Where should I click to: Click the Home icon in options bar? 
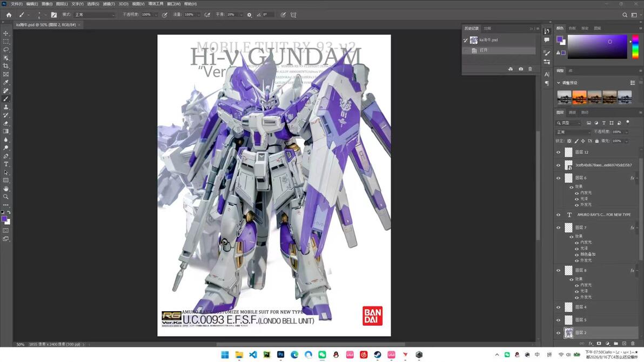pyautogui.click(x=9, y=15)
